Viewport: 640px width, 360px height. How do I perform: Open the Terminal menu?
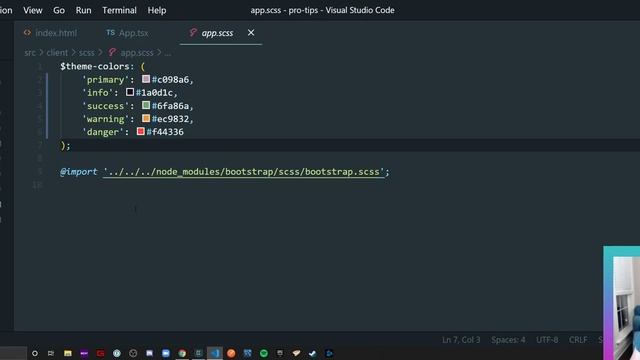119,10
